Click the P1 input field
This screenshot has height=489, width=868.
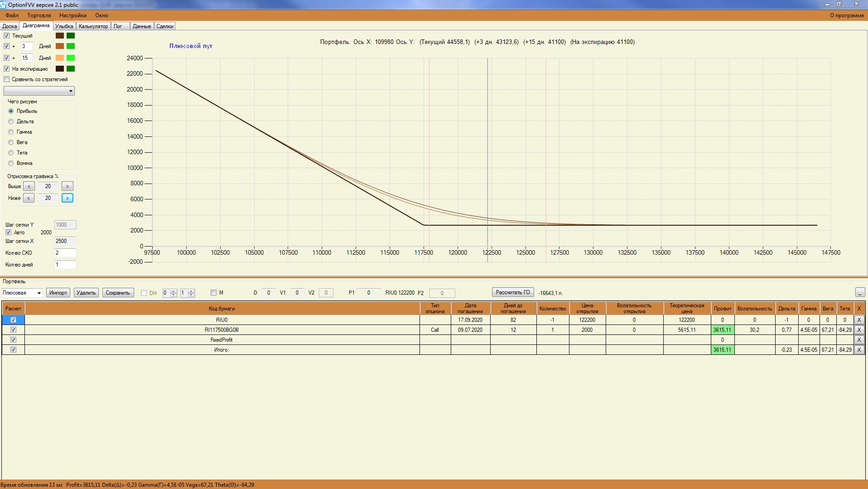click(x=369, y=293)
